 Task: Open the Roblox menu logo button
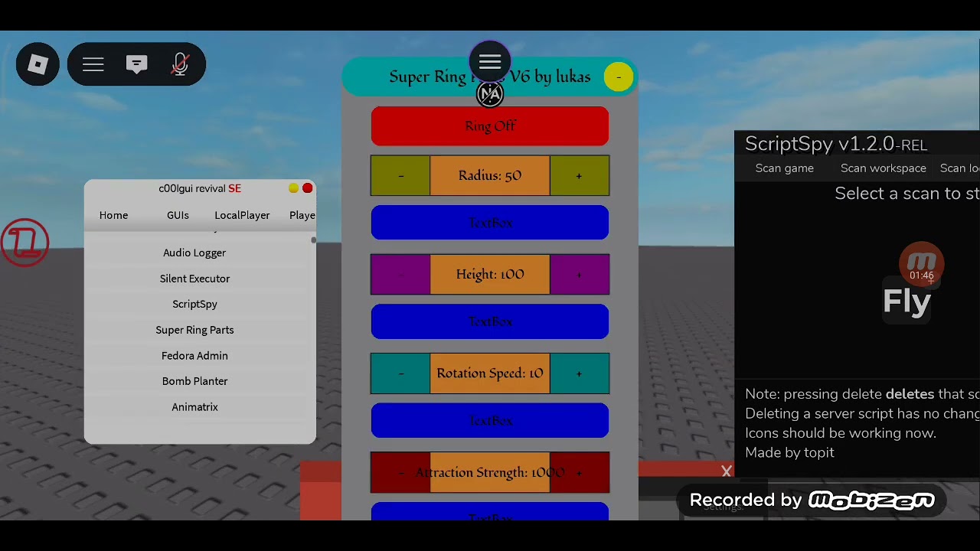click(38, 64)
